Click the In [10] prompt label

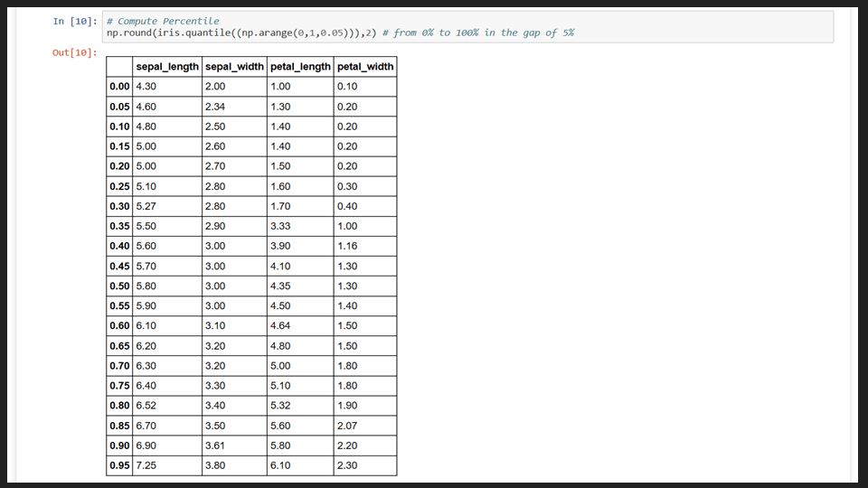75,21
